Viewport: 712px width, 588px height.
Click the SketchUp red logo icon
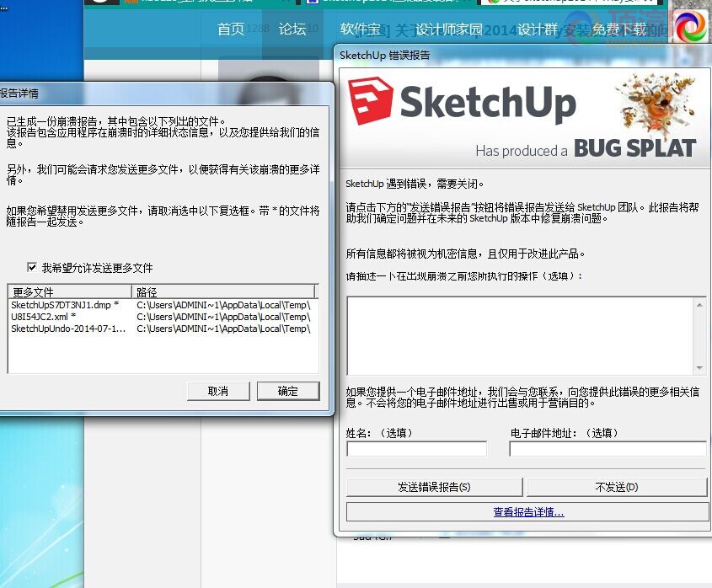370,101
